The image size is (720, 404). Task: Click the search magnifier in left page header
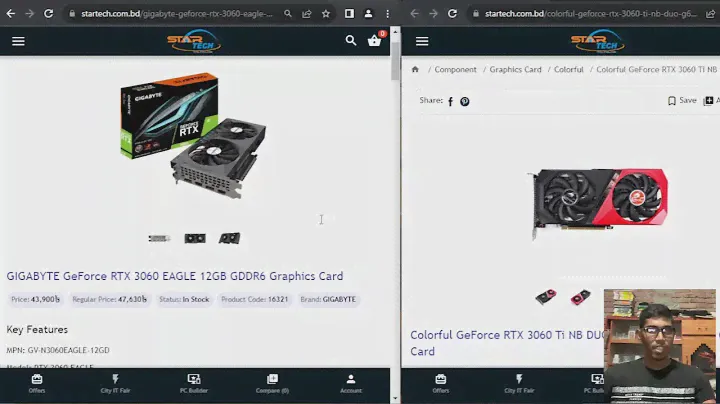tap(351, 41)
